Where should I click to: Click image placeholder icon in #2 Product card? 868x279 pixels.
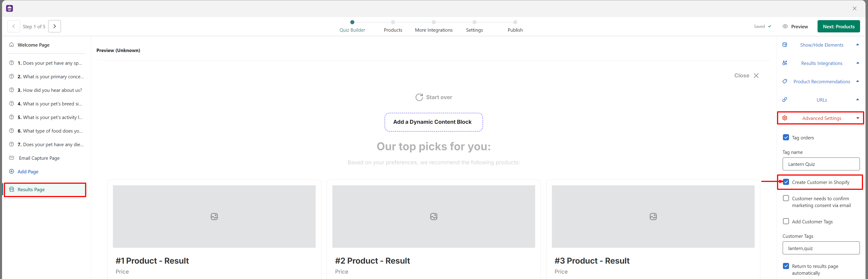point(434,217)
